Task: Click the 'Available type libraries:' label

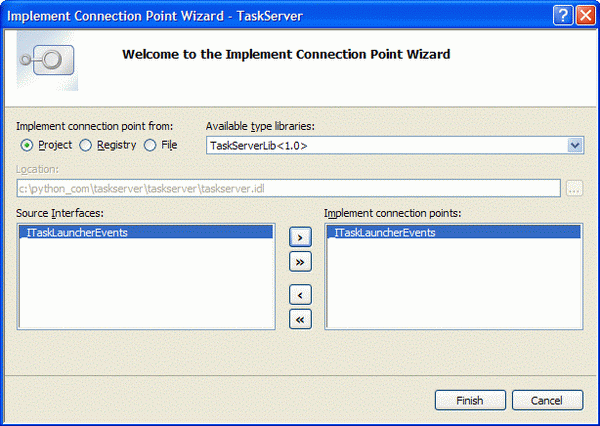Action: (260, 126)
